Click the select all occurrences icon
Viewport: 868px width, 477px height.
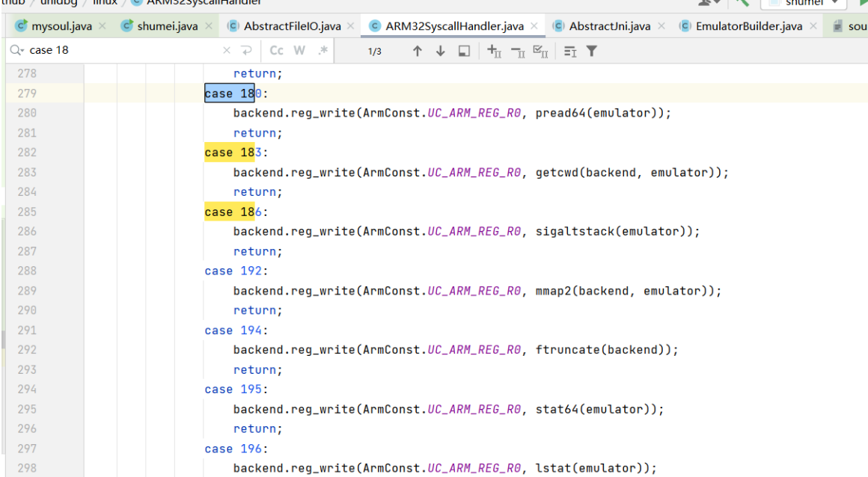[x=540, y=52]
